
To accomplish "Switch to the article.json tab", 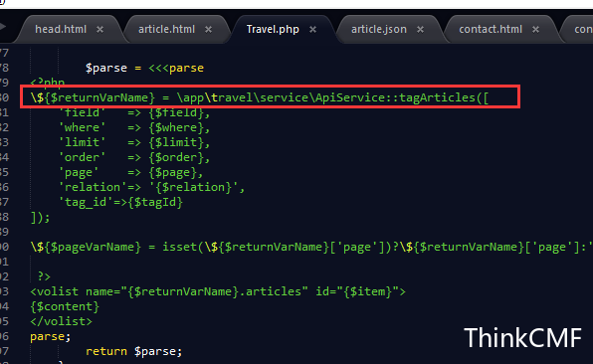I will click(379, 30).
